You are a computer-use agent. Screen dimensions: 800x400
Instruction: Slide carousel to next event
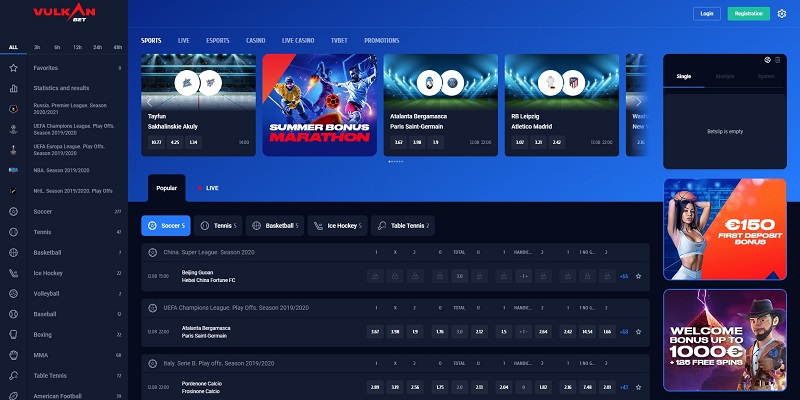(638, 102)
